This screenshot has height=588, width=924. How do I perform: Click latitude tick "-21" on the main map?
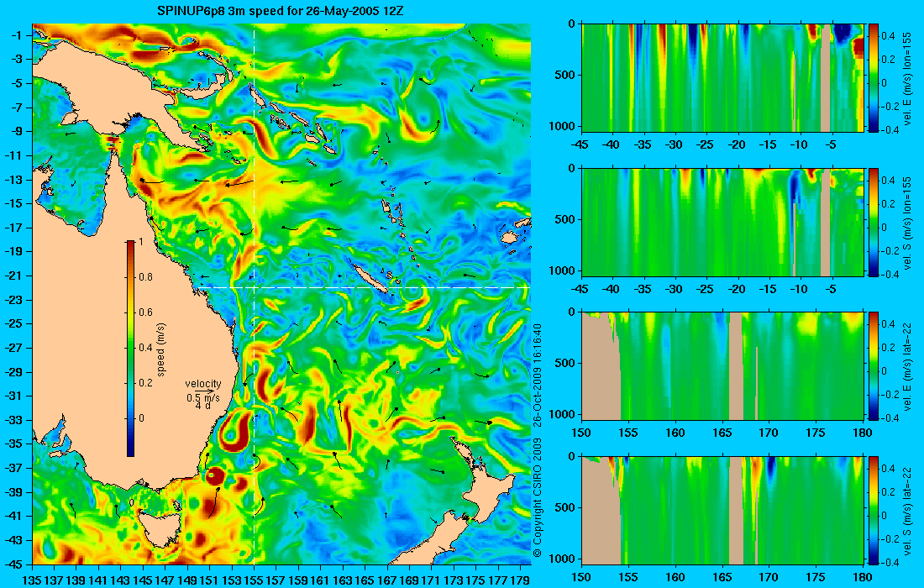(13, 276)
